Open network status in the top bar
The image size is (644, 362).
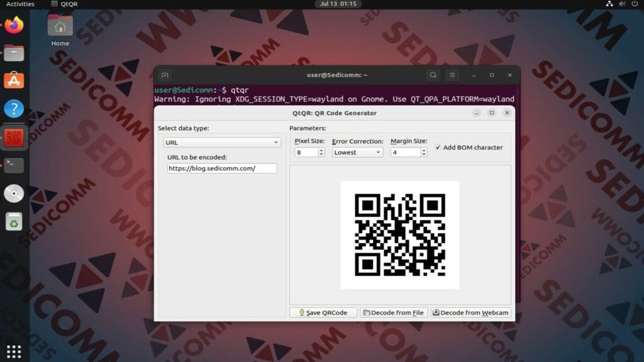pyautogui.click(x=609, y=4)
